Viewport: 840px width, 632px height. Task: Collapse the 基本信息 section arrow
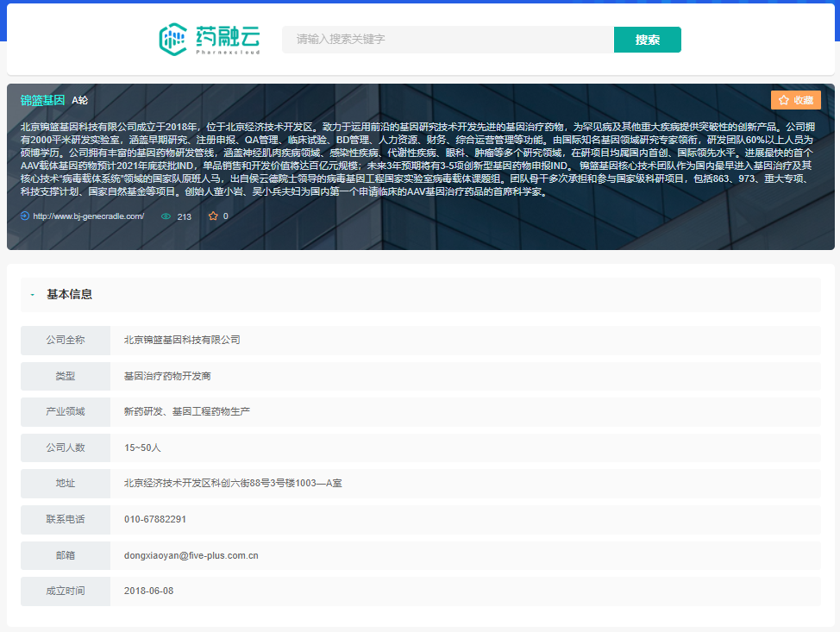(x=33, y=295)
